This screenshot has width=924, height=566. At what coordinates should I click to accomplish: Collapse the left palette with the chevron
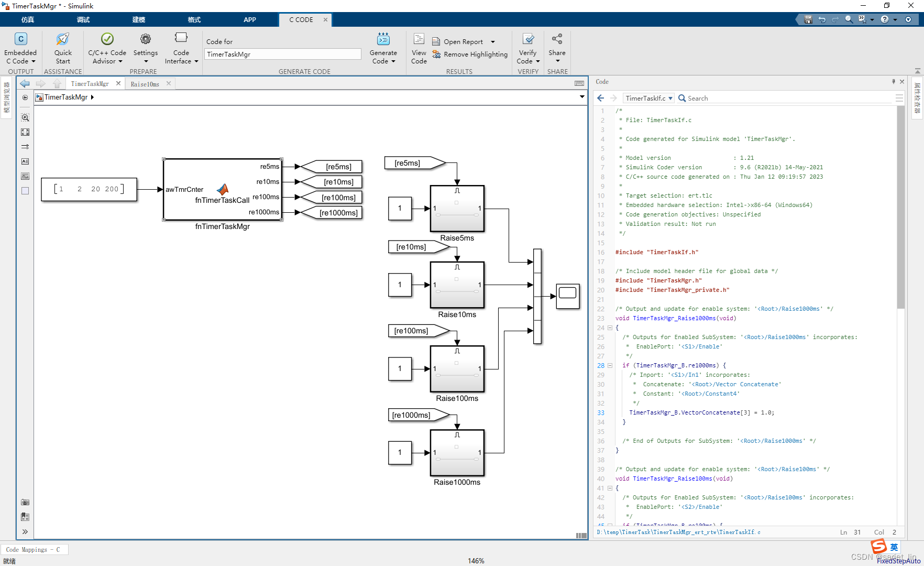pos(24,531)
